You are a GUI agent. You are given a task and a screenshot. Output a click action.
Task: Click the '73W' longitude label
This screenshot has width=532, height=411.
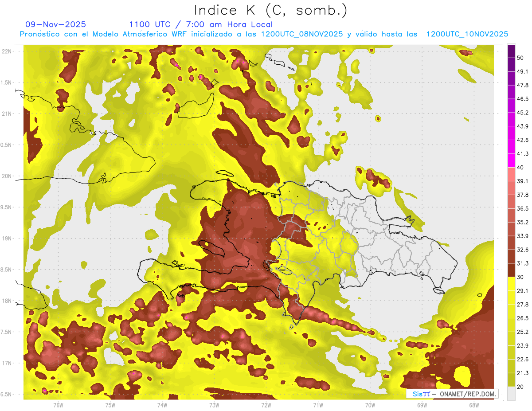(214, 405)
